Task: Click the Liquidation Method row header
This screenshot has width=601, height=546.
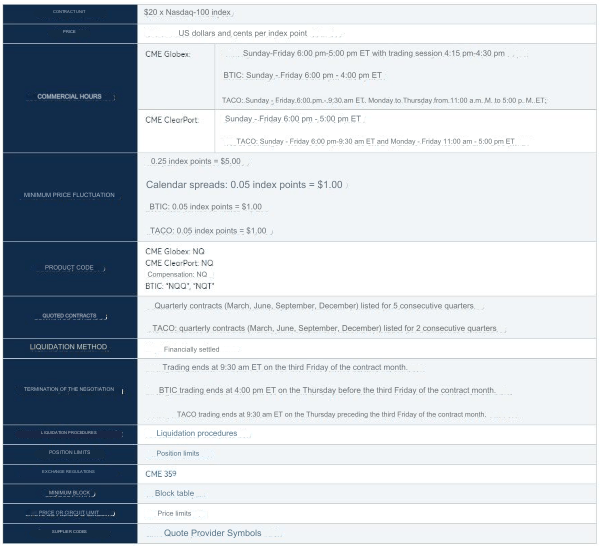Action: pyautogui.click(x=69, y=348)
